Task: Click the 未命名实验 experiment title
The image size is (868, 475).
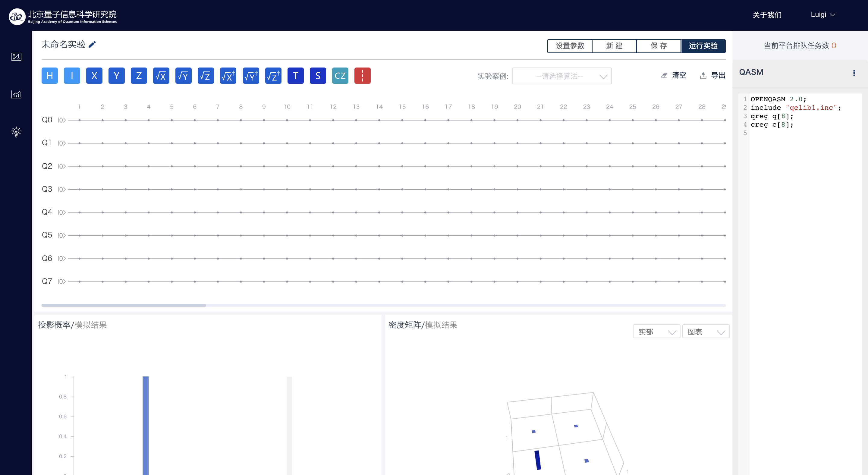Action: click(x=63, y=45)
